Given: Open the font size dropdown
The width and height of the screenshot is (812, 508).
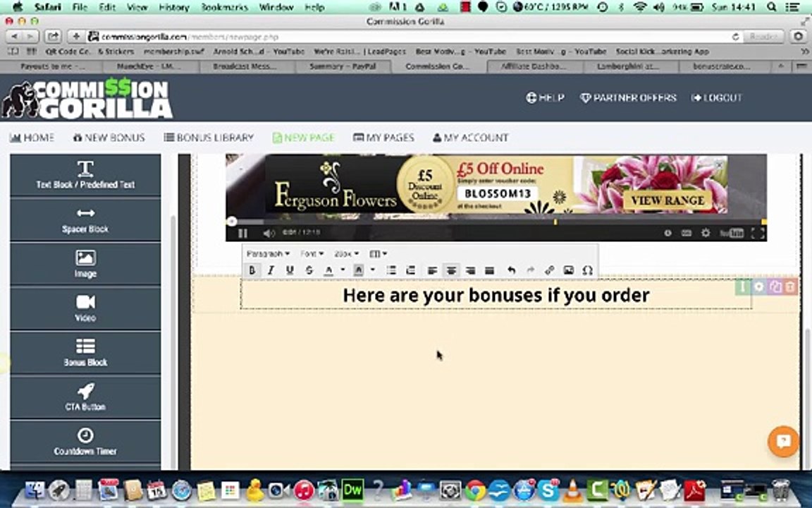Looking at the screenshot, I should [346, 253].
